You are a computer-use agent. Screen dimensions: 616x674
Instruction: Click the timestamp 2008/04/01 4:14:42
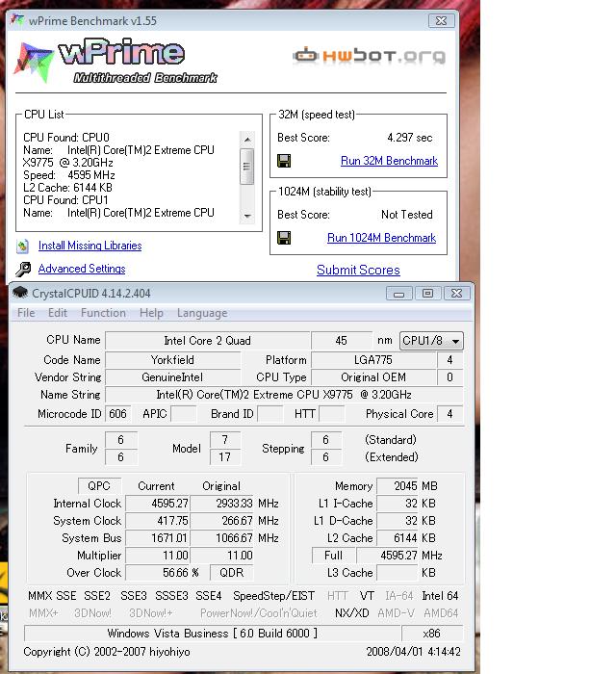[413, 652]
